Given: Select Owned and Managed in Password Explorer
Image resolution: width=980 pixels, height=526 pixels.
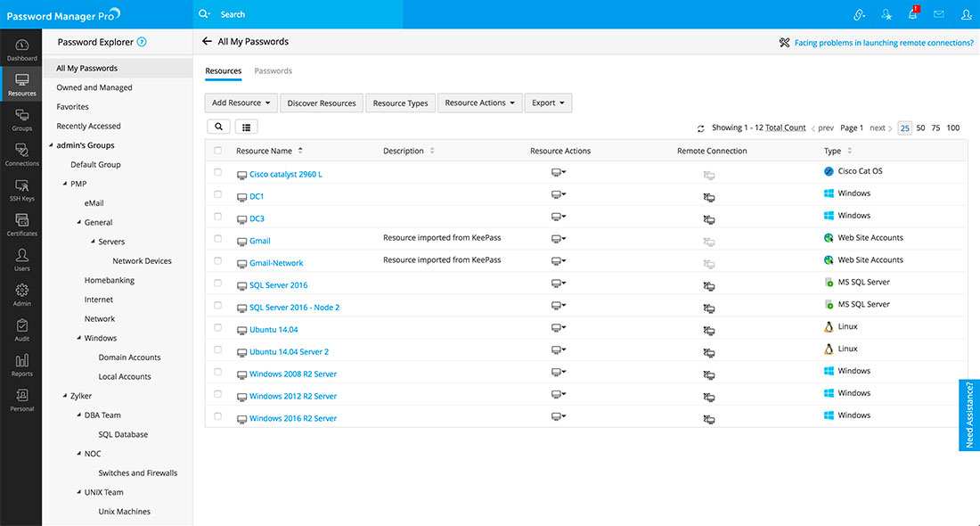Looking at the screenshot, I should click(93, 86).
